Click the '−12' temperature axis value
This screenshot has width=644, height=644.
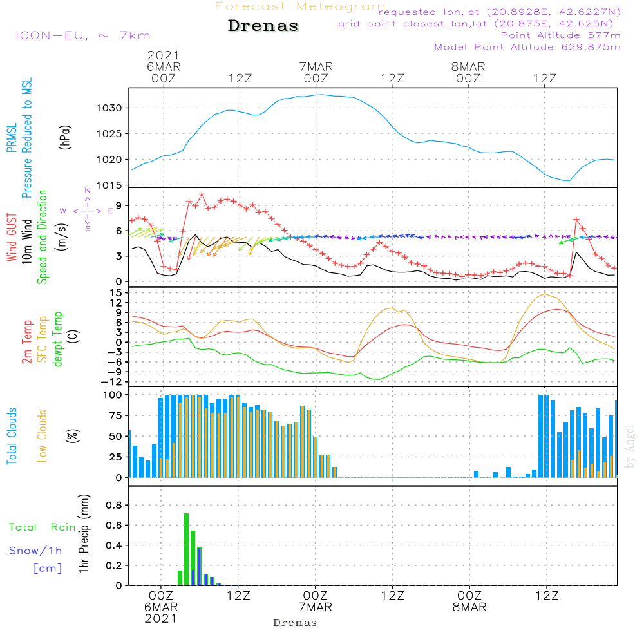click(111, 382)
